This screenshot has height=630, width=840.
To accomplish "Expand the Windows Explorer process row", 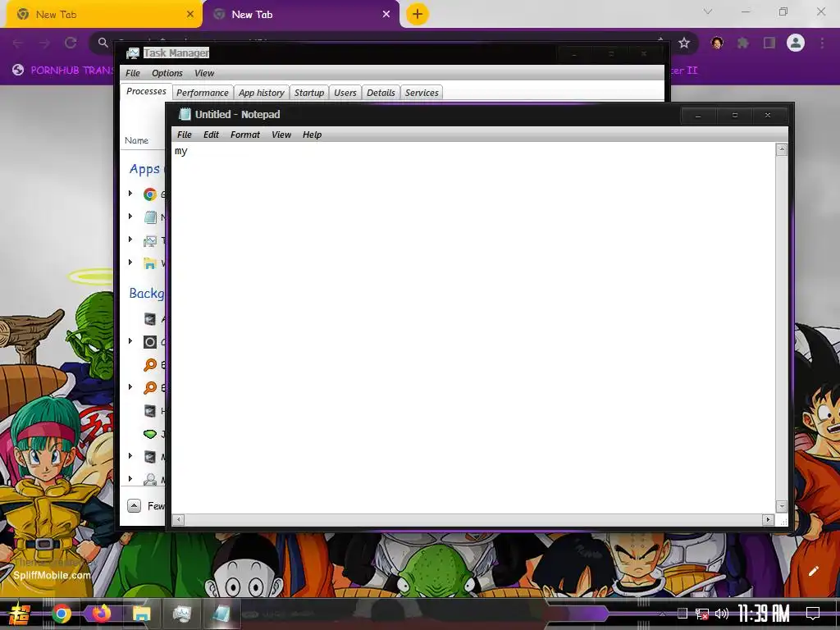I will point(130,262).
